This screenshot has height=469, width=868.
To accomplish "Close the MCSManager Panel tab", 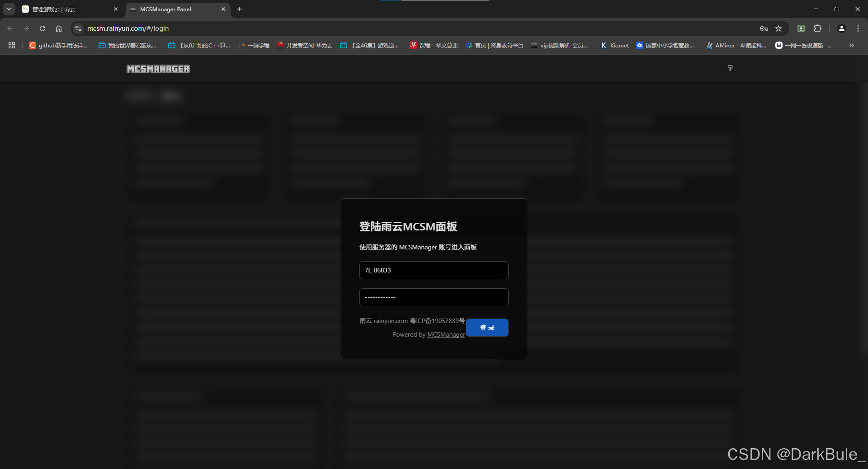I will point(223,9).
